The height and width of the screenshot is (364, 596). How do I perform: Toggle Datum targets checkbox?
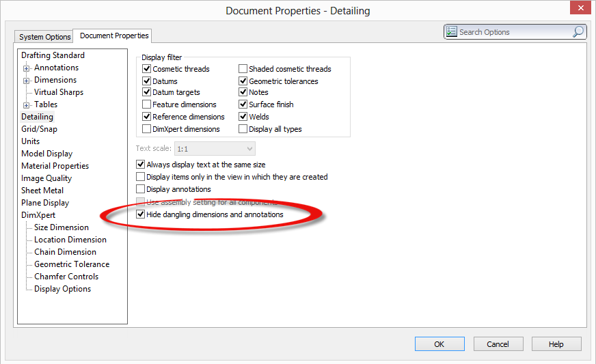pyautogui.click(x=146, y=92)
